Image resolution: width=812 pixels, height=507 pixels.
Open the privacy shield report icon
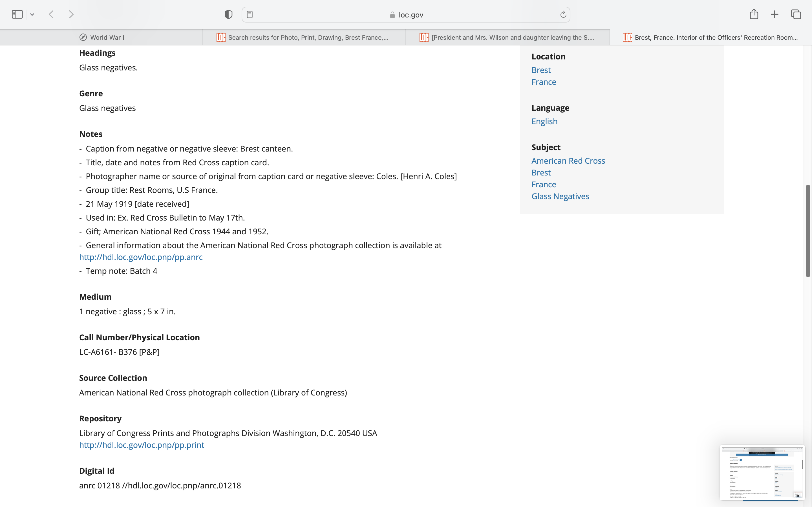pos(228,14)
